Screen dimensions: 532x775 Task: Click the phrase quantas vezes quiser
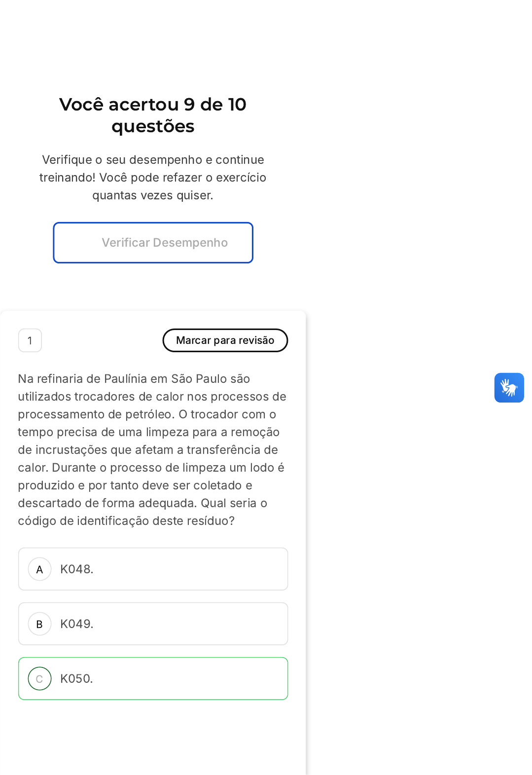(x=153, y=195)
